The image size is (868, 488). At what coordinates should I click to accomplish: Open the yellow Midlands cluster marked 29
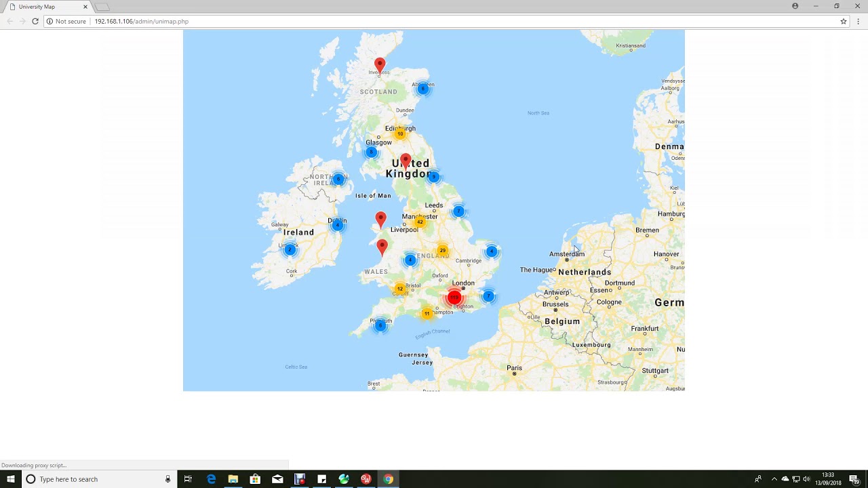[442, 251]
